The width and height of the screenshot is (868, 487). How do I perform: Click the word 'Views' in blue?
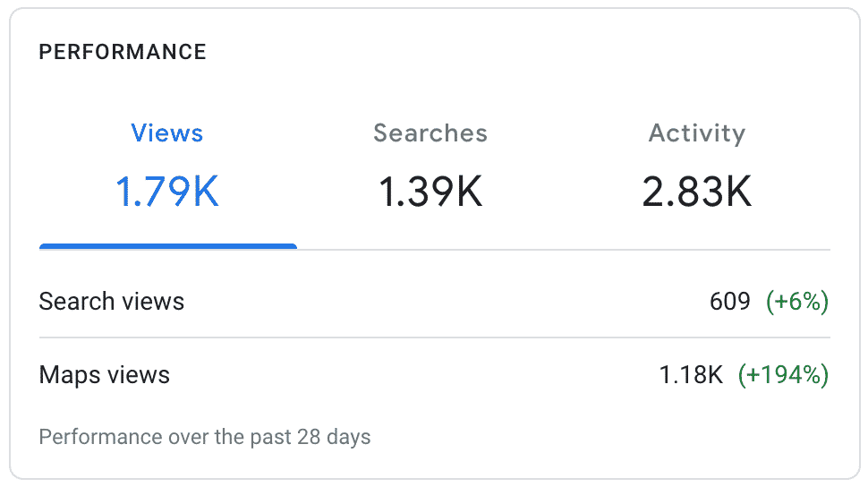click(167, 133)
